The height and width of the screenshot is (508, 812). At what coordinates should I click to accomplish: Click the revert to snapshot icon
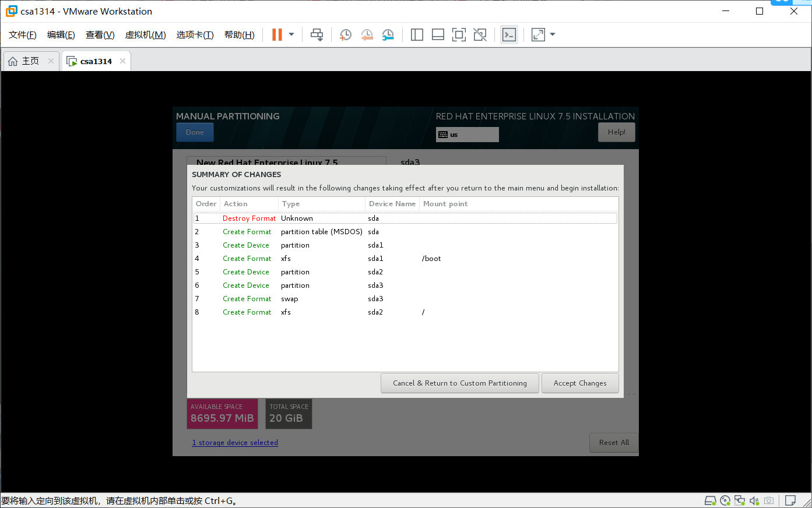(367, 35)
